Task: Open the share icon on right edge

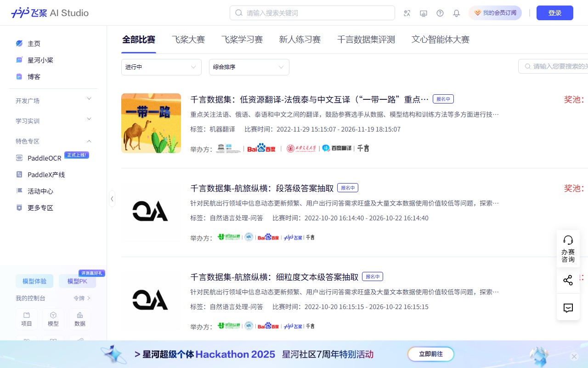Action: click(568, 280)
